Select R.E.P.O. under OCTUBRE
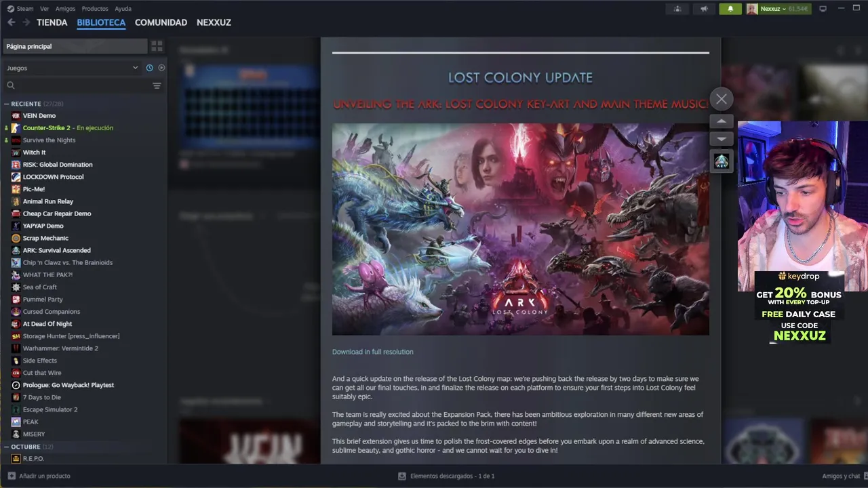Image resolution: width=868 pixels, height=488 pixels. point(33,459)
